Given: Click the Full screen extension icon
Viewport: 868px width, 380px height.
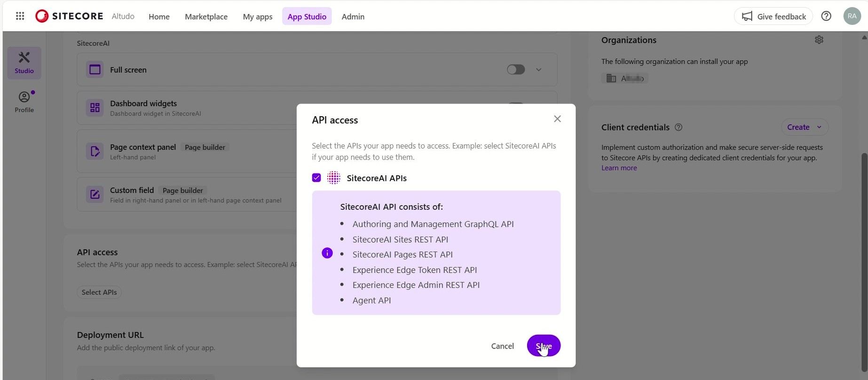Looking at the screenshot, I should (x=95, y=70).
